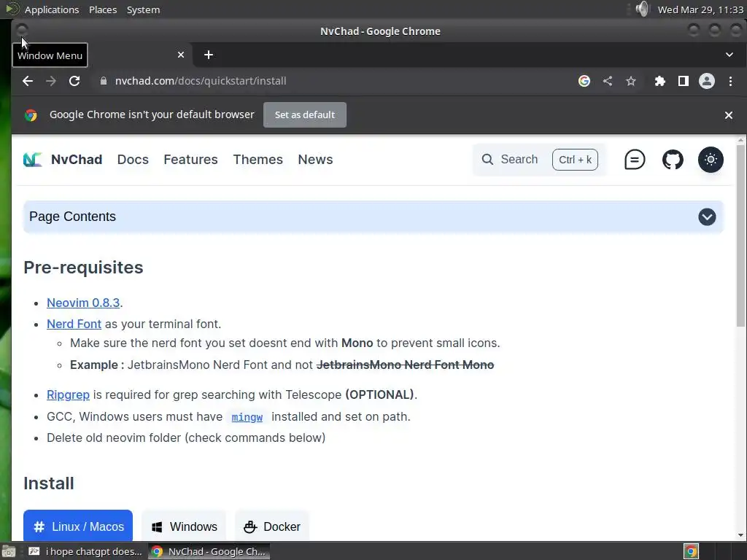Go to NvChad home text link
747x560 pixels.
pos(77,160)
